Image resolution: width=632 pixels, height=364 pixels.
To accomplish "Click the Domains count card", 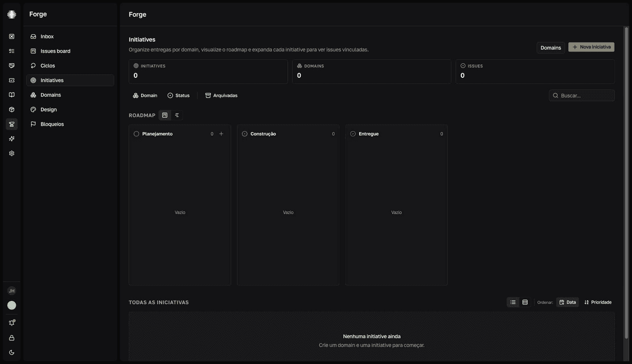I will pos(372,72).
